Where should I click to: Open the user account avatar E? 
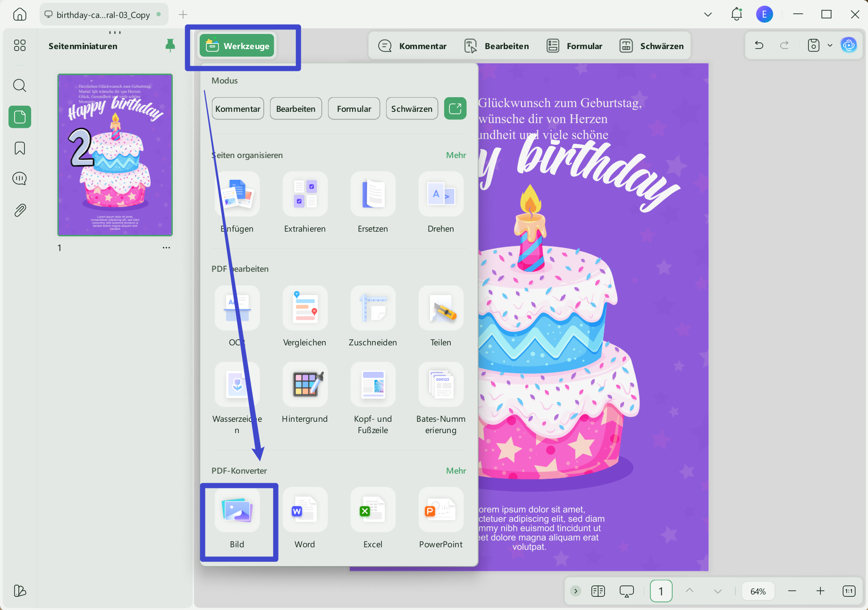(765, 14)
